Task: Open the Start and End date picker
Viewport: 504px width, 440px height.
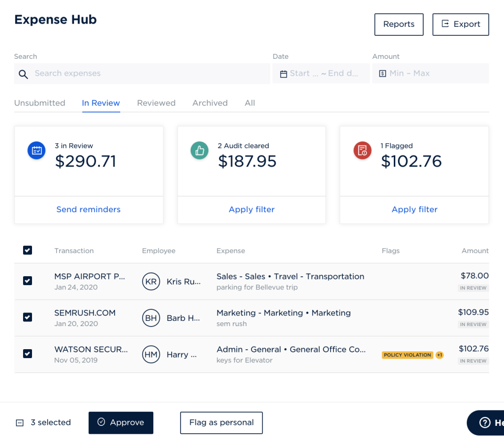Action: pyautogui.click(x=320, y=74)
